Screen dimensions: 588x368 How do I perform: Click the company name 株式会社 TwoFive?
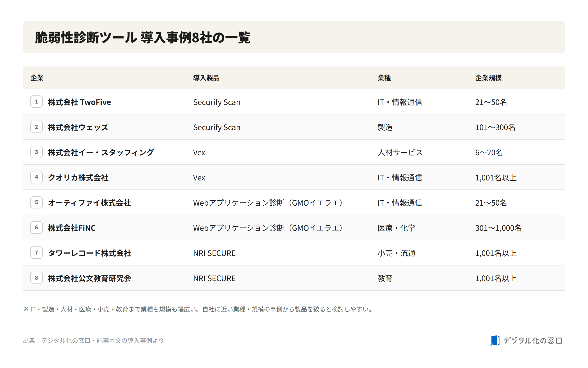79,102
